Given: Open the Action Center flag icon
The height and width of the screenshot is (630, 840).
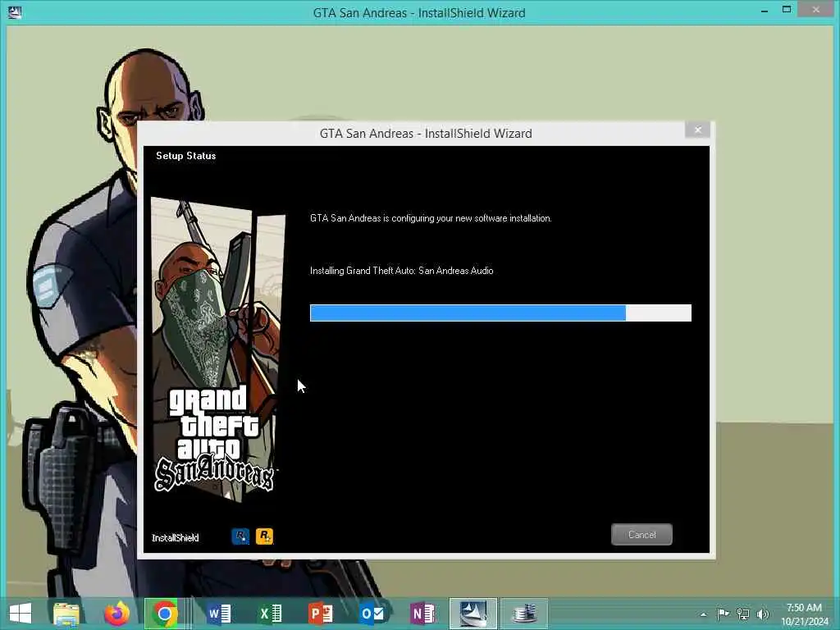Looking at the screenshot, I should coord(723,614).
